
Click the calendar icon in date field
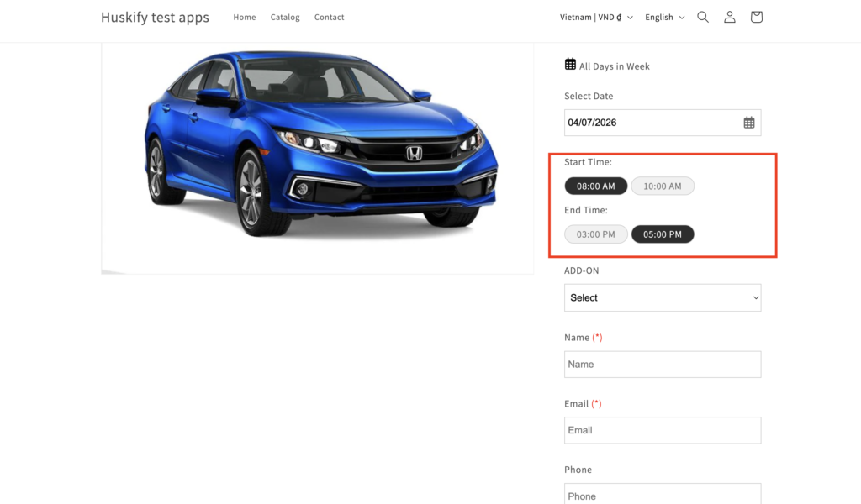point(748,123)
